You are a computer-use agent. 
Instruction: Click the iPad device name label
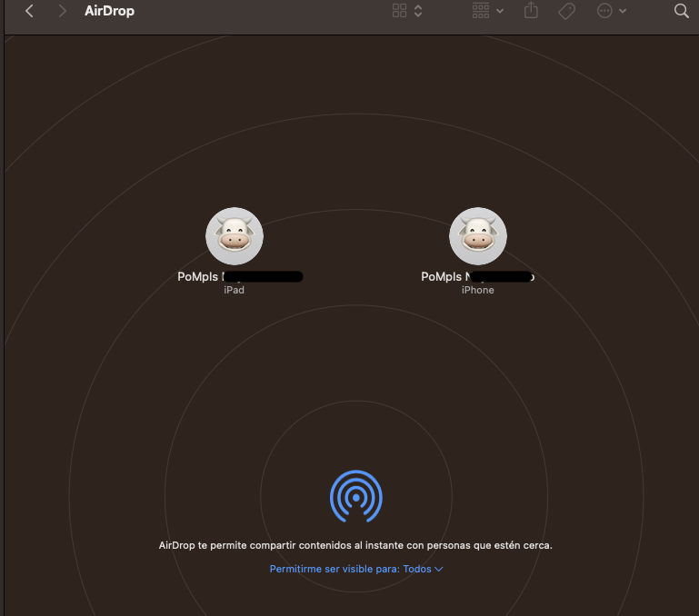tap(240, 277)
